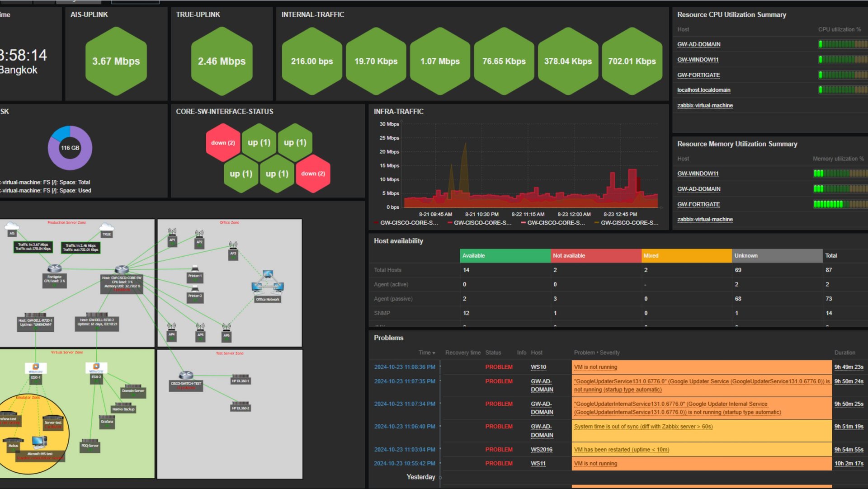Open the "VM is not running" problem link
Viewport: 868px width, 489px height.
tap(595, 367)
